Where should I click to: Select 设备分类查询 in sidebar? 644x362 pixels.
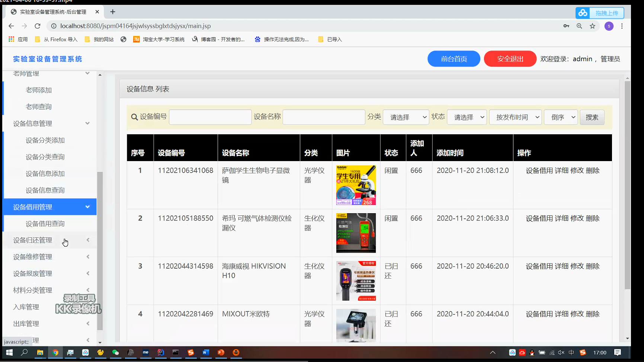(x=45, y=157)
